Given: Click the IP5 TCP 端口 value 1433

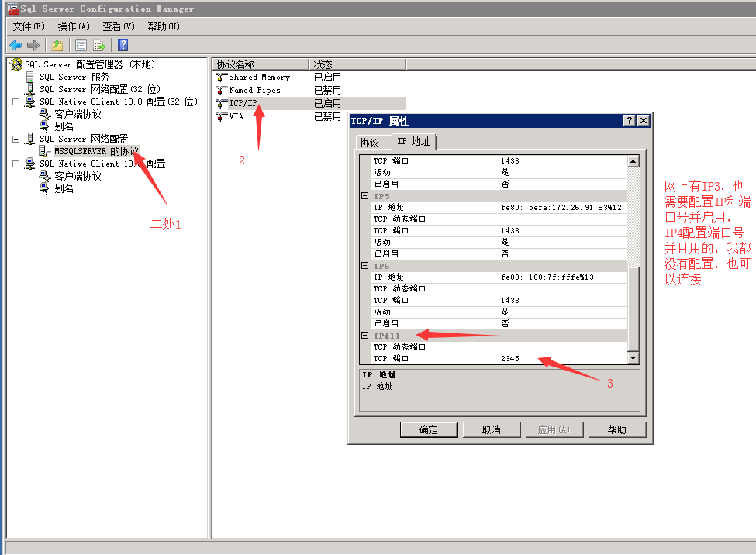Looking at the screenshot, I should click(563, 230).
